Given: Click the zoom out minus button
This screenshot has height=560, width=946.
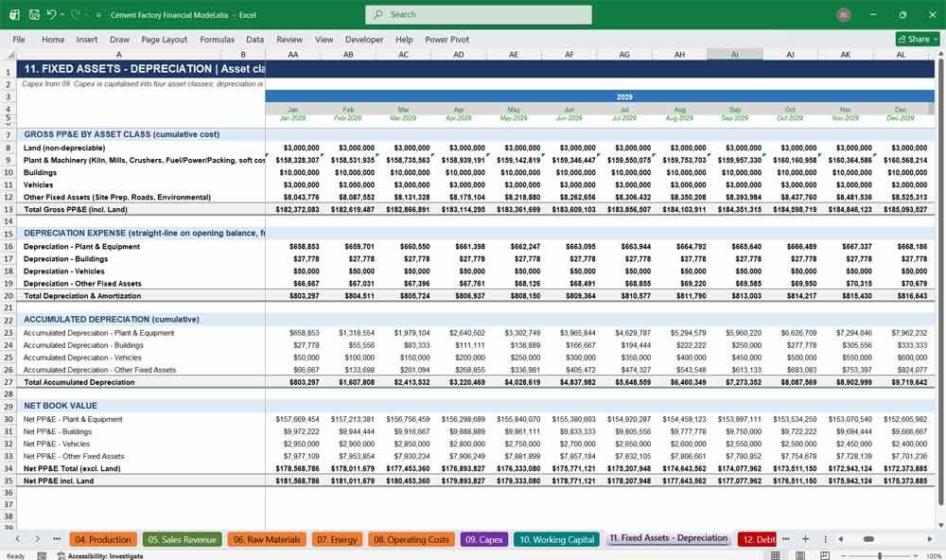Looking at the screenshot, I should (845, 556).
